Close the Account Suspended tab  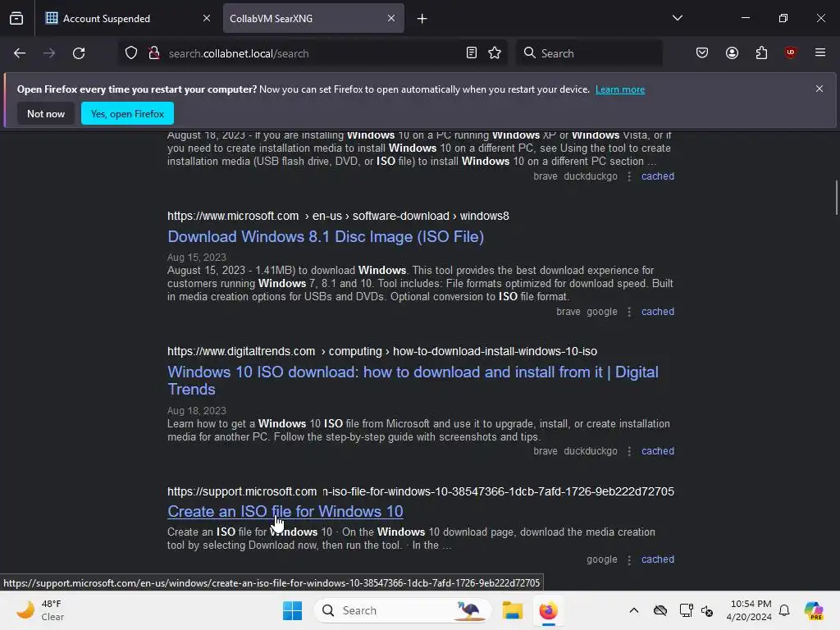point(207,18)
